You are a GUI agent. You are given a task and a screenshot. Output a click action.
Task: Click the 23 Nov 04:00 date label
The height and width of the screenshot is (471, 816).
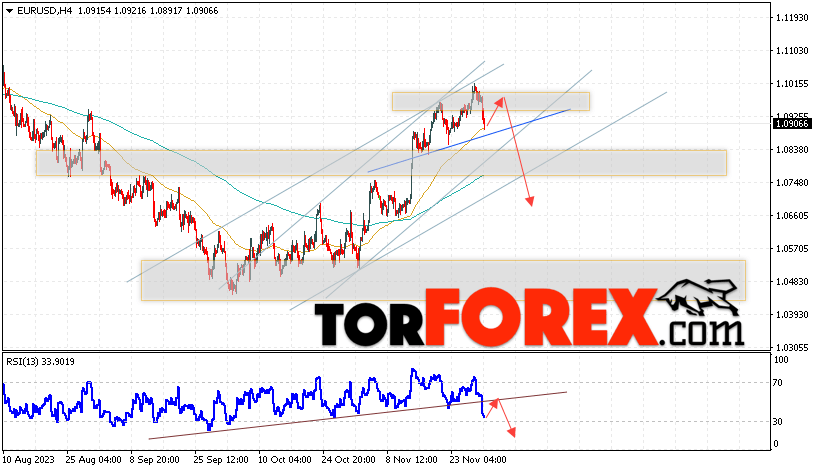[x=478, y=460]
